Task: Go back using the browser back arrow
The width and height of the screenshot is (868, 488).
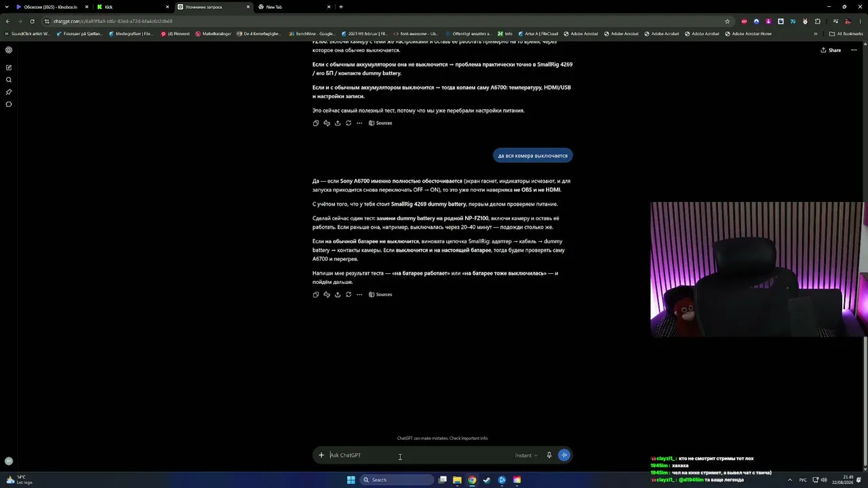Action: (9, 21)
